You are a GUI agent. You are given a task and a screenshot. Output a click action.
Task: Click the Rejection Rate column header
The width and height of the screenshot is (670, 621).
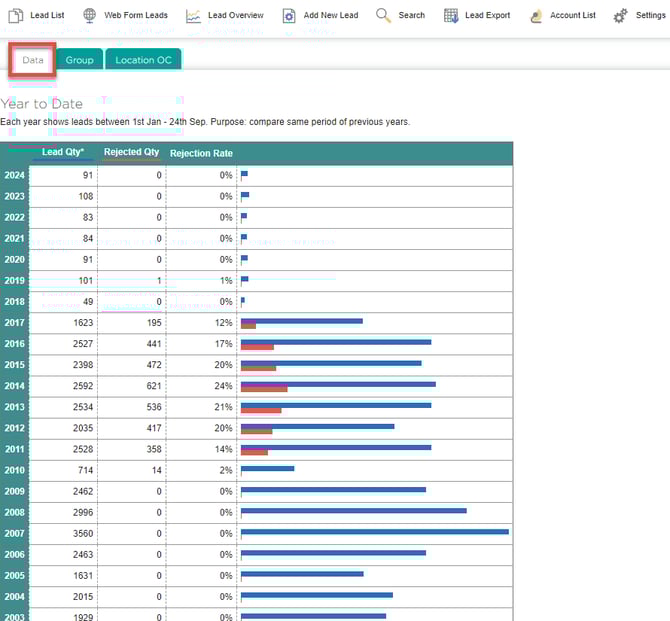click(x=201, y=154)
